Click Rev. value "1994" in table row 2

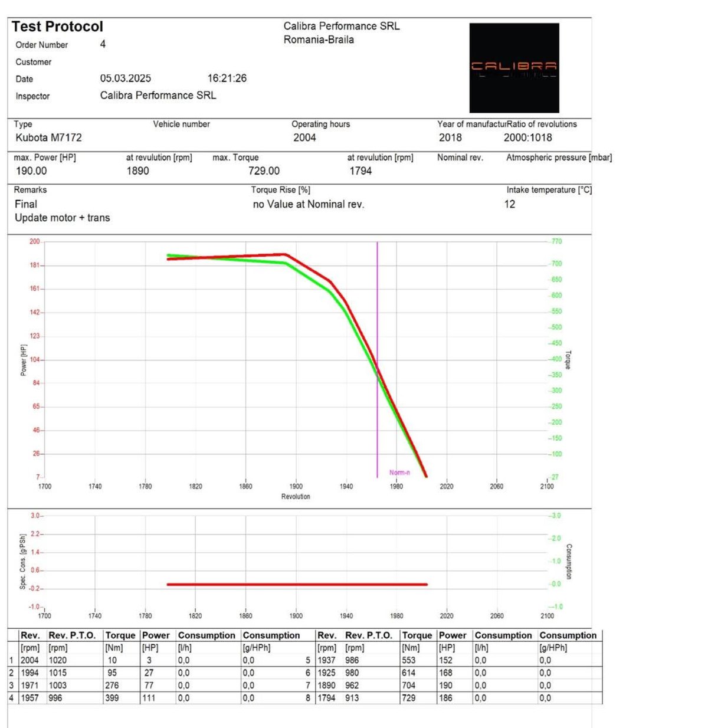pyautogui.click(x=29, y=673)
